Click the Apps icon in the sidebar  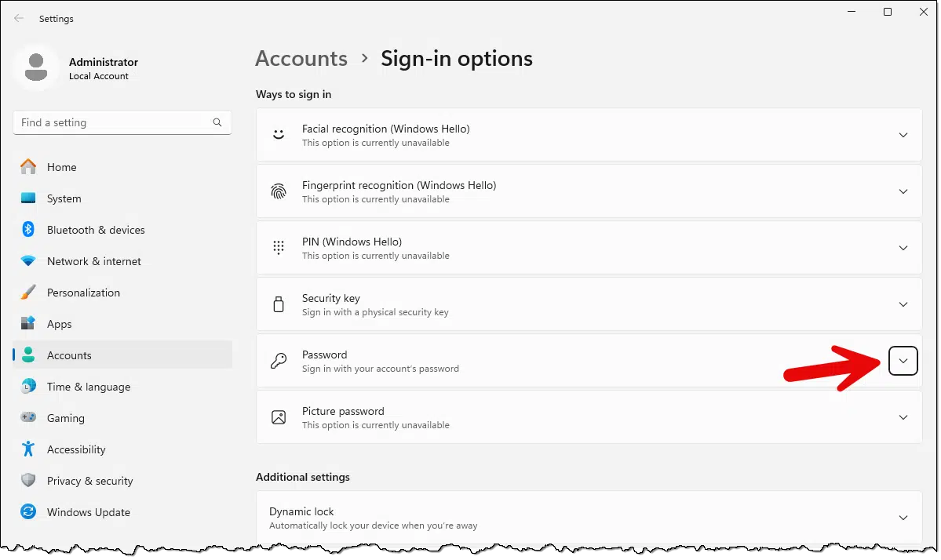coord(28,323)
